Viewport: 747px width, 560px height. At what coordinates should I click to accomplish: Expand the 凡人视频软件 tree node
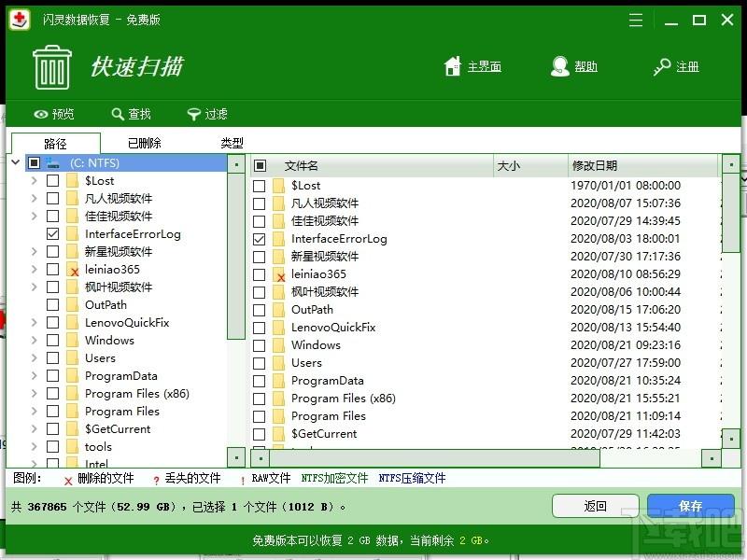point(35,199)
